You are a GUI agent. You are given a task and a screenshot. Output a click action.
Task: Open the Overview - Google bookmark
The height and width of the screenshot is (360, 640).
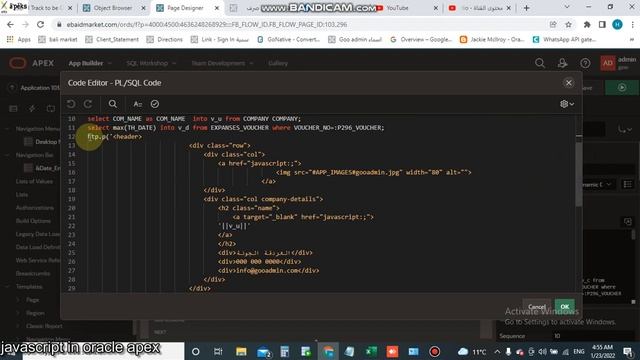[x=421, y=40]
